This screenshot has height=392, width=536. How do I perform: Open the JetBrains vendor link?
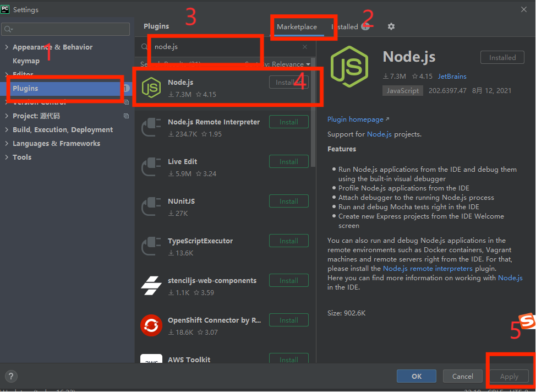452,77
